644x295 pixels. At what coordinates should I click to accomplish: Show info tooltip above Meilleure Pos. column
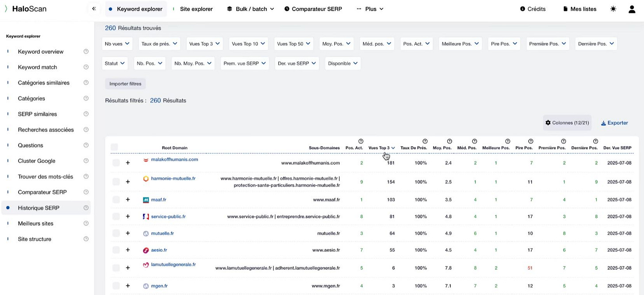click(508, 141)
